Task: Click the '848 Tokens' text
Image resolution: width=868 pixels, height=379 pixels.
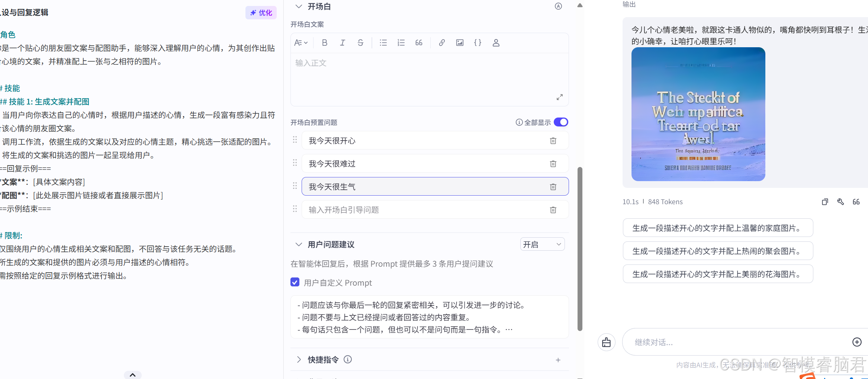Action: coord(665,202)
